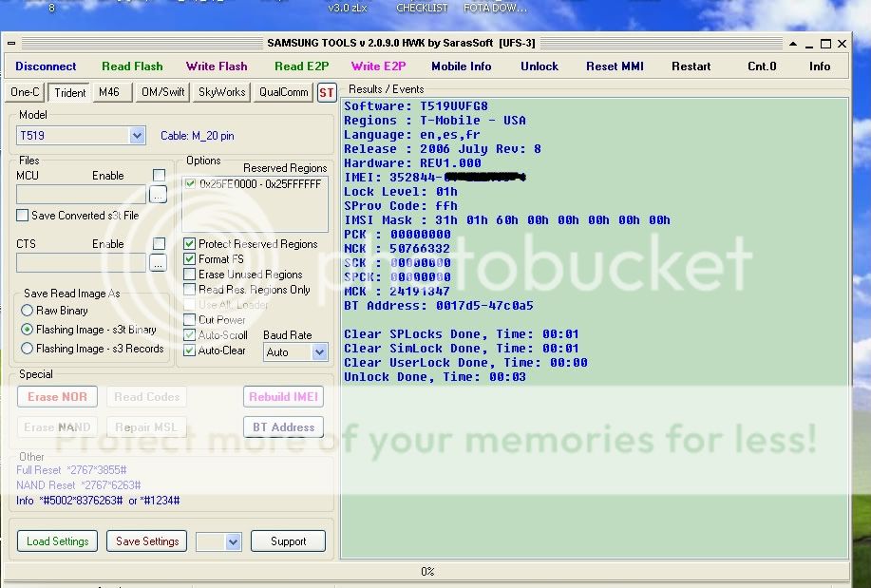
Task: Enable Erase Unused Regions checkbox
Action: (189, 274)
